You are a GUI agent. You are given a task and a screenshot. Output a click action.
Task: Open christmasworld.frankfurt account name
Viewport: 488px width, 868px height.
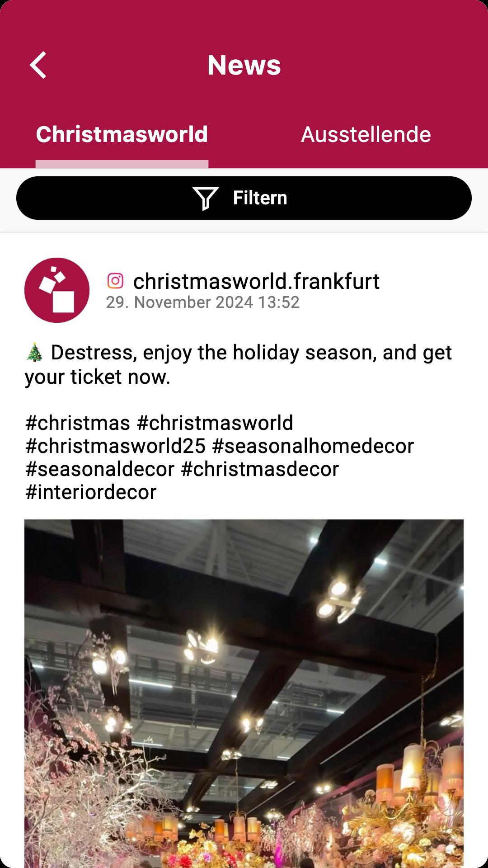(x=256, y=281)
